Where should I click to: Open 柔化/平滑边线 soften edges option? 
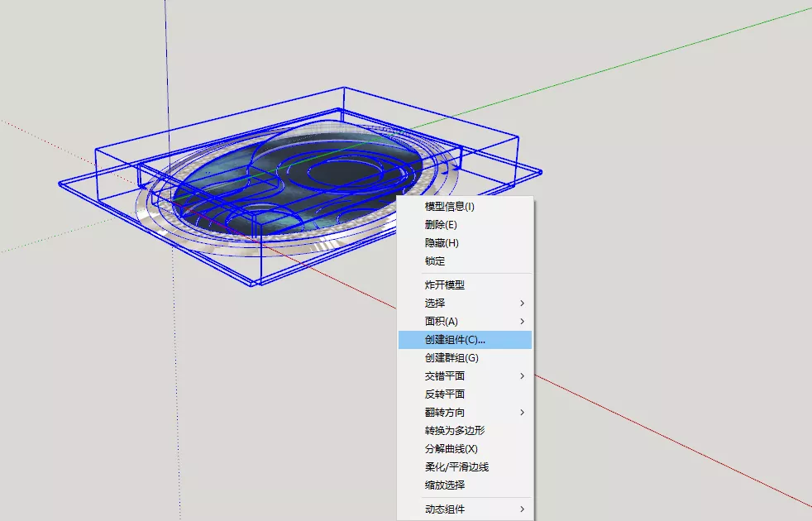pyautogui.click(x=457, y=467)
